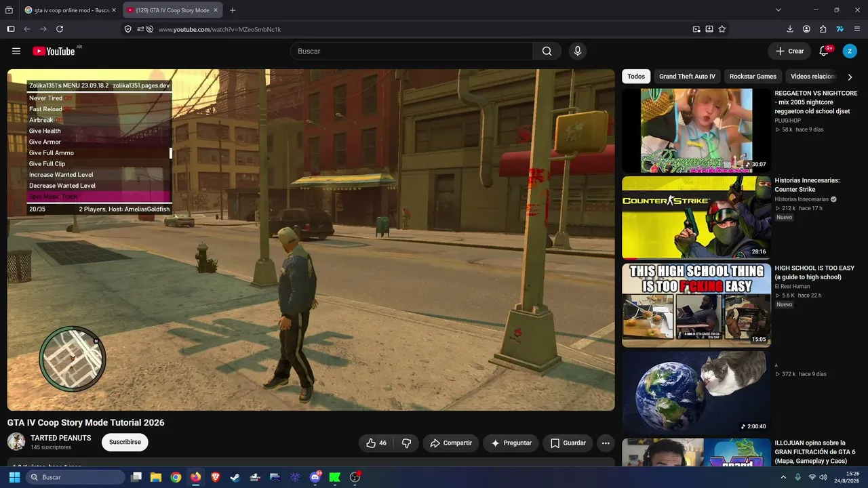Open YouTube notifications bell
This screenshot has height=488, width=868.
point(825,51)
